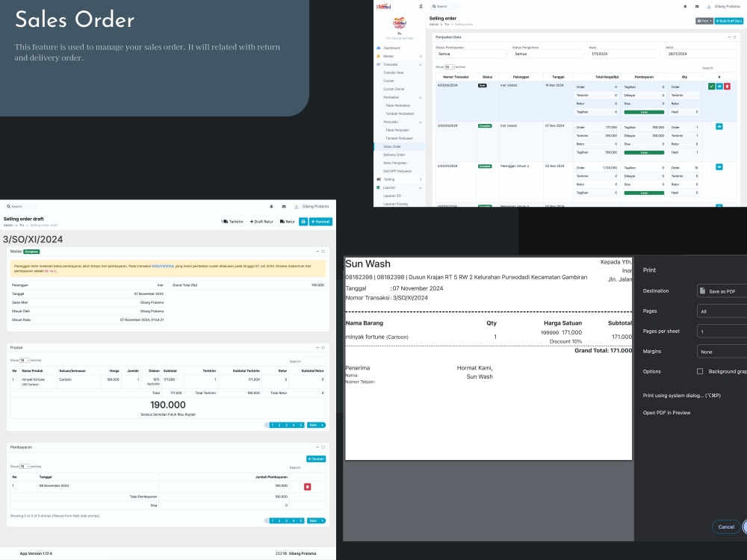The width and height of the screenshot is (747, 560).
Task: View order 3/SO/XI/2024 eye icon in list
Action: click(x=719, y=127)
